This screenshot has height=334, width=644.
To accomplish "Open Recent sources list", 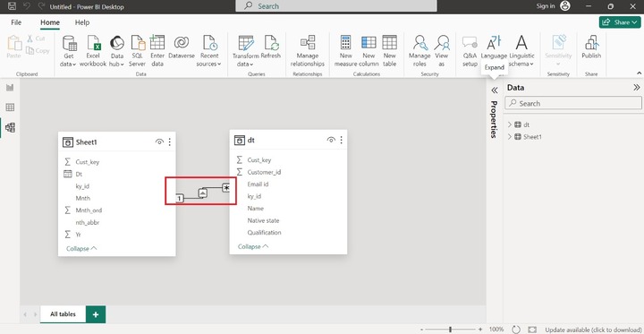I will click(x=208, y=51).
